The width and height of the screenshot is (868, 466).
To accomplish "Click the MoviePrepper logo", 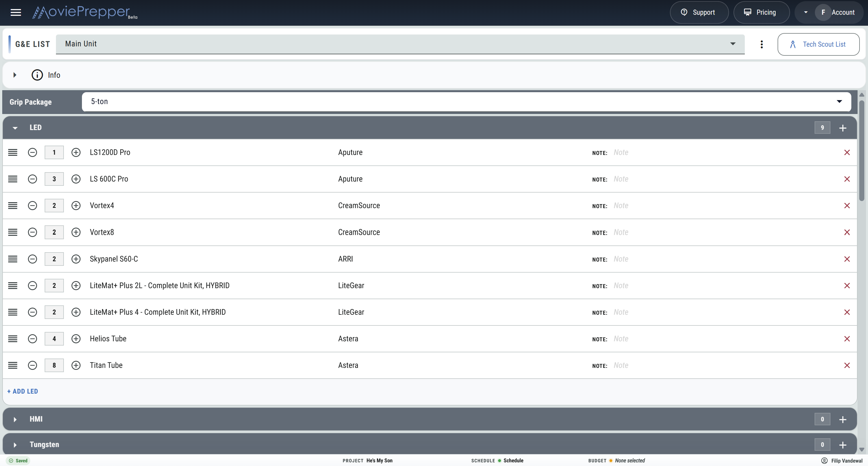I will coord(84,12).
